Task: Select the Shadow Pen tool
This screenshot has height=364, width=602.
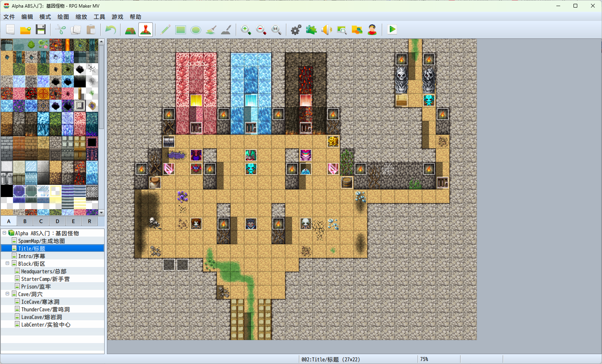Action: coord(226,30)
